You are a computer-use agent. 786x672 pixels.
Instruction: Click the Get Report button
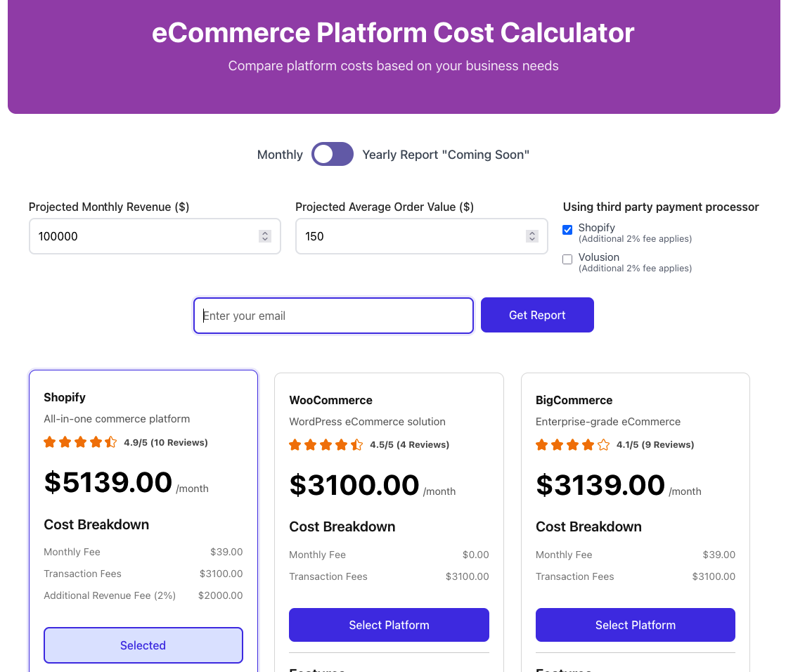537,315
